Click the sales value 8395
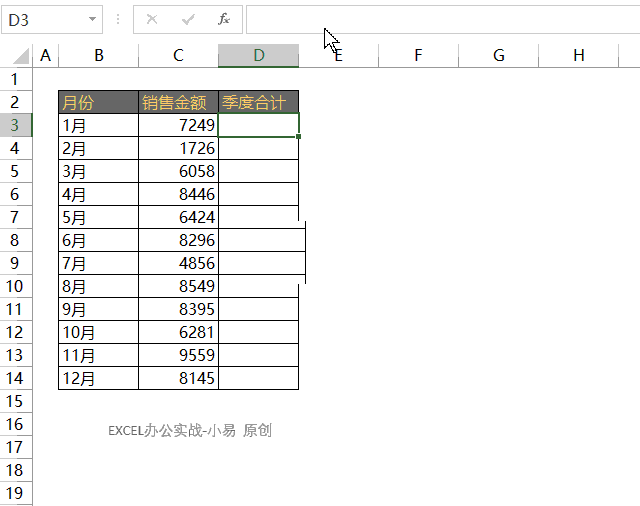Image resolution: width=640 pixels, height=506 pixels. [178, 309]
